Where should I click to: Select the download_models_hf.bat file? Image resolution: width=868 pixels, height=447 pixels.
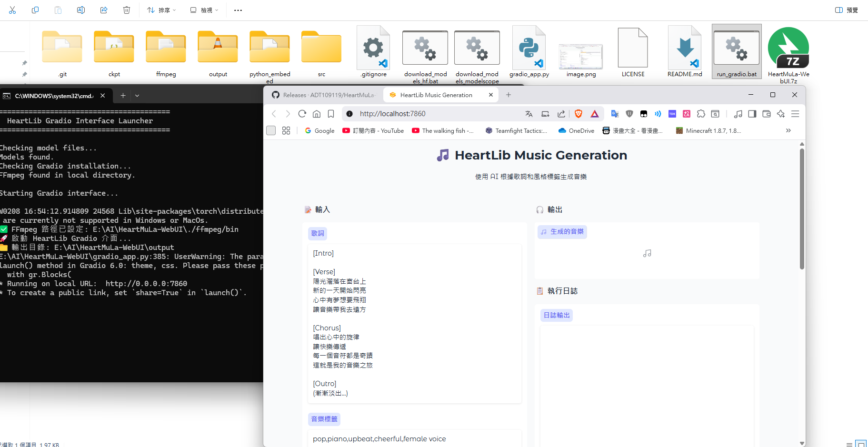[426, 54]
